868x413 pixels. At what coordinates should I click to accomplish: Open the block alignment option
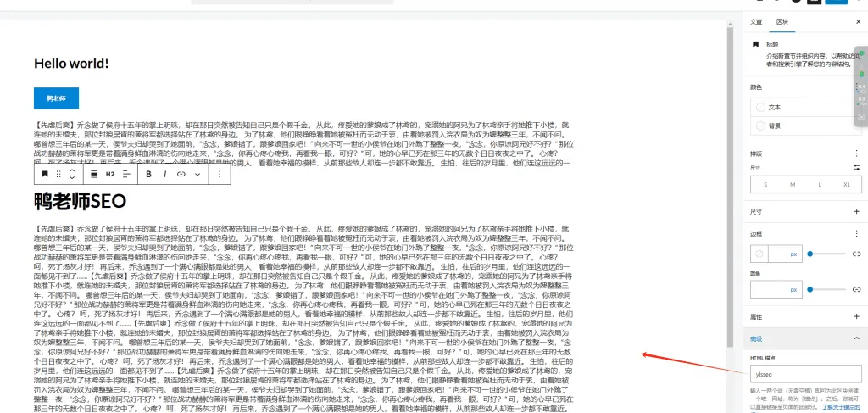pos(93,174)
